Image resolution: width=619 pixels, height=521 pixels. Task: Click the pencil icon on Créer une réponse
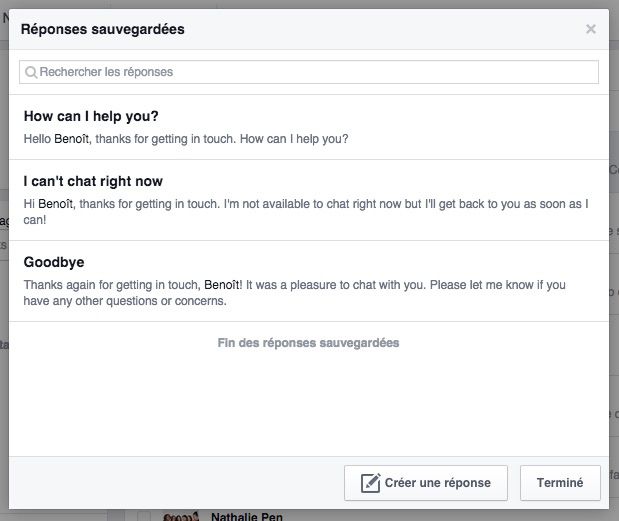click(370, 483)
